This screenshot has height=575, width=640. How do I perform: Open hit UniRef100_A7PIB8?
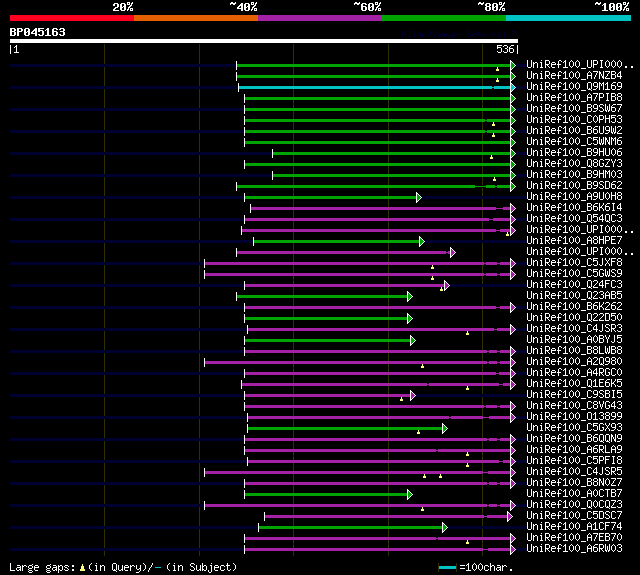(574, 98)
